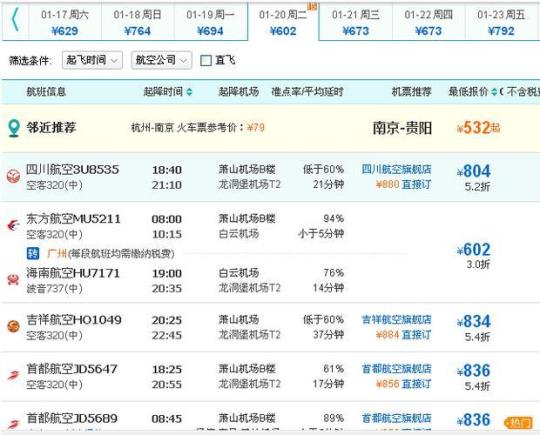Click ¥884 直接订 for Juneyao Airlines
The width and height of the screenshot is (540, 435).
pos(403,334)
